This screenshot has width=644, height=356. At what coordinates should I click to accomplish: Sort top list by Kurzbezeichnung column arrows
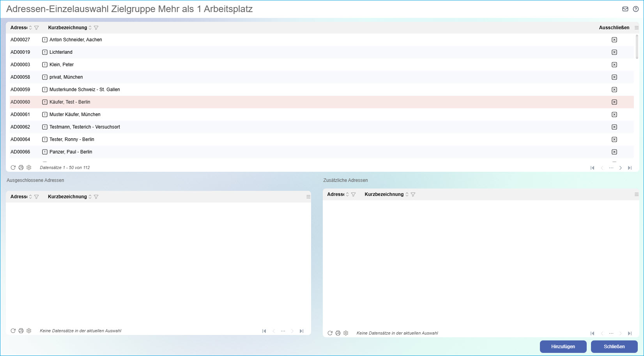(x=90, y=28)
